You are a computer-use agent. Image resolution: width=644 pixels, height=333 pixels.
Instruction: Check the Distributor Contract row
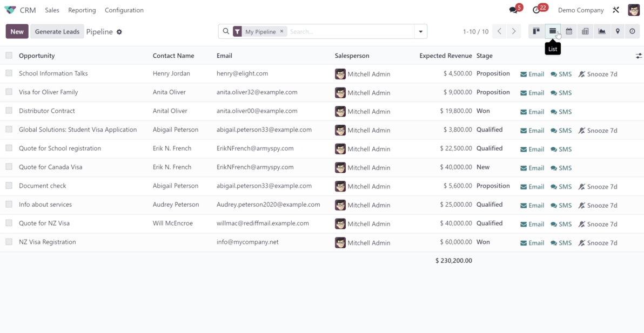pos(9,110)
